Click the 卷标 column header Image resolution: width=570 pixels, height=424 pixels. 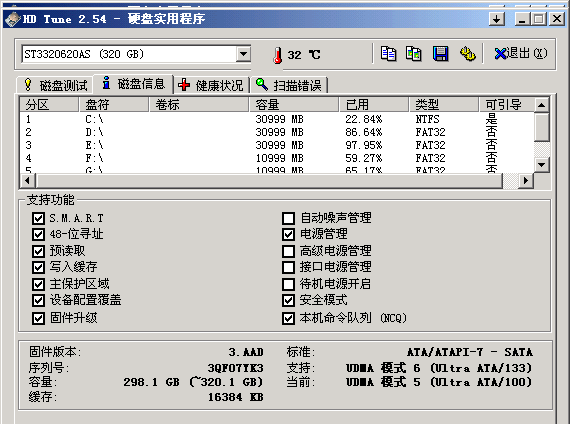[x=199, y=105]
